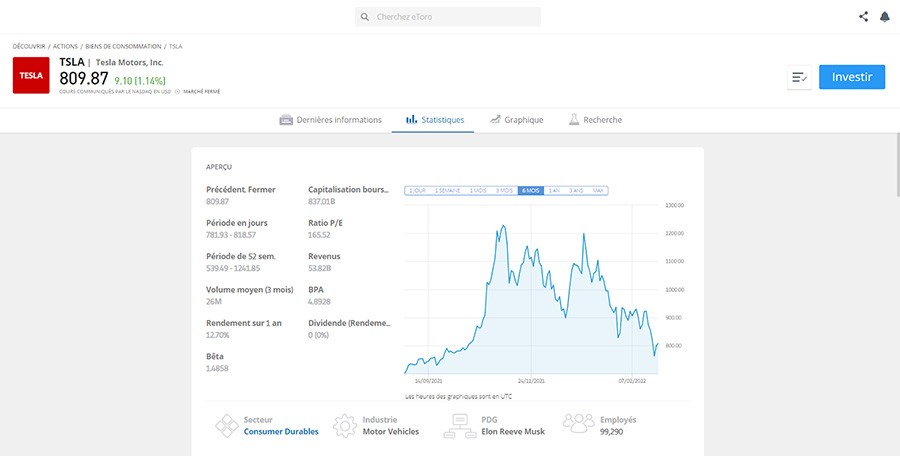Click the page vertical scrollbar
Image resolution: width=900 pixels, height=456 pixels.
[x=897, y=165]
